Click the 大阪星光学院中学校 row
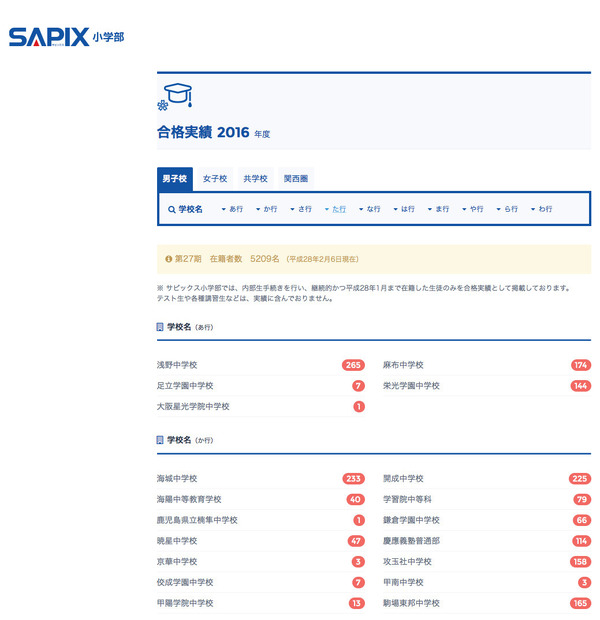The width and height of the screenshot is (600, 620). pos(261,406)
